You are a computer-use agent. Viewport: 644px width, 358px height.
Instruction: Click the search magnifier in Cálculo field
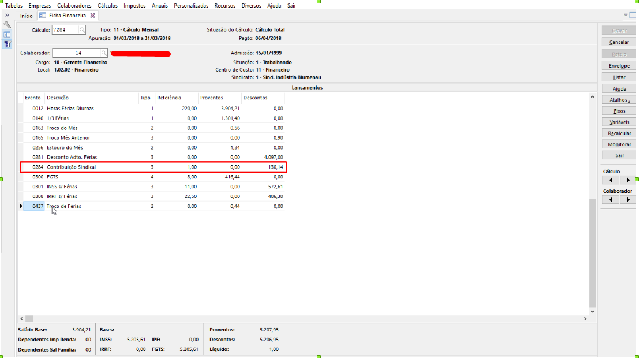(82, 29)
